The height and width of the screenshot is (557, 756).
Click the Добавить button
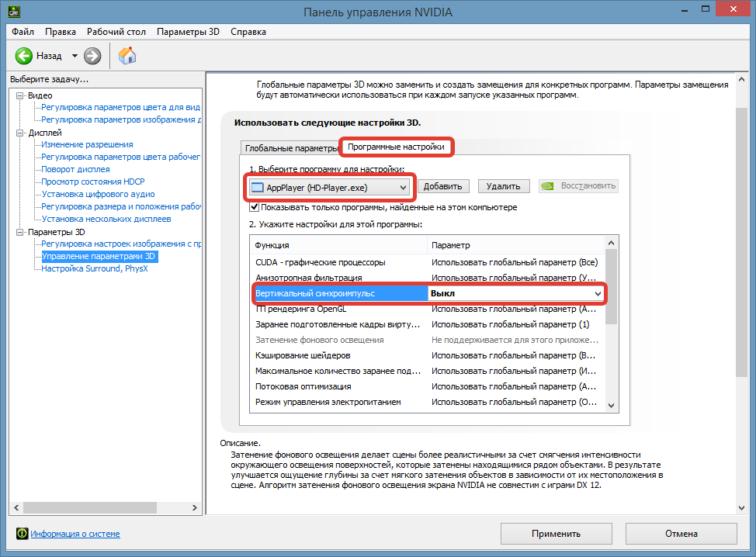tap(444, 186)
